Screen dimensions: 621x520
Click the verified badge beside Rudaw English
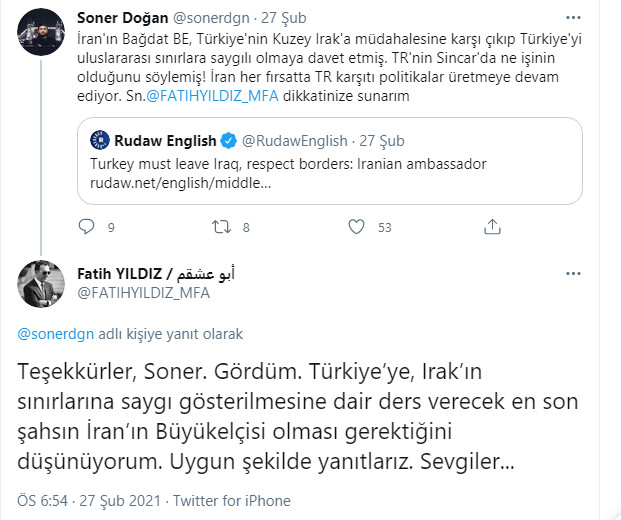pos(229,141)
